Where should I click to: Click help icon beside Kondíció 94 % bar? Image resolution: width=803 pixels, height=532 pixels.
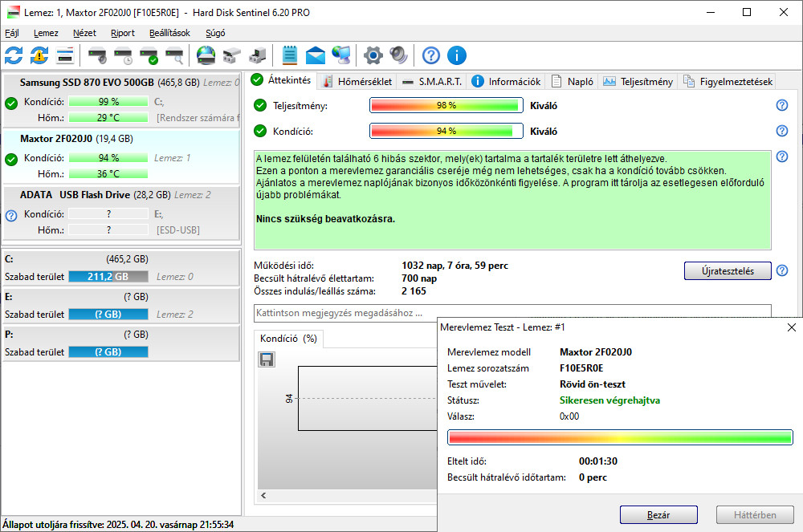coord(782,131)
